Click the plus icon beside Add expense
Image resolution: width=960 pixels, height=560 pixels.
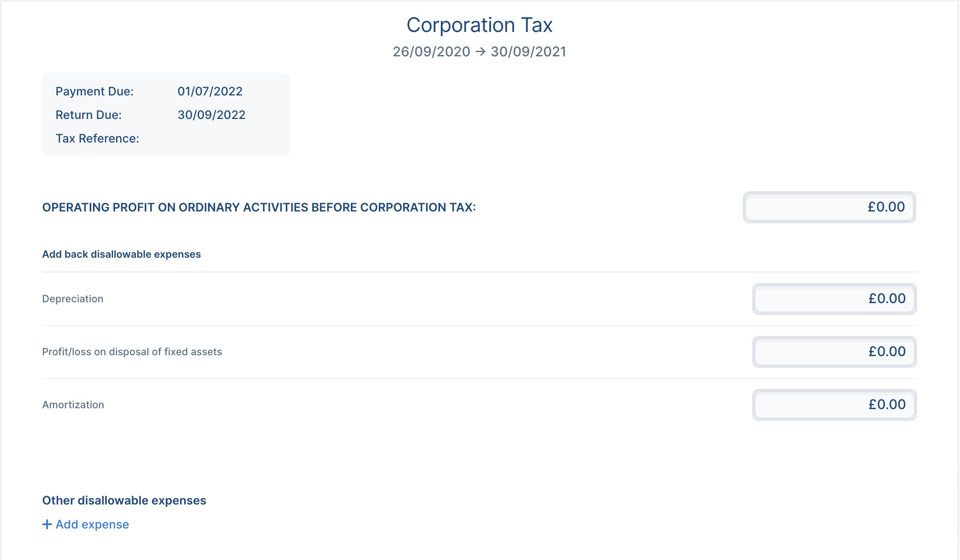coord(47,524)
